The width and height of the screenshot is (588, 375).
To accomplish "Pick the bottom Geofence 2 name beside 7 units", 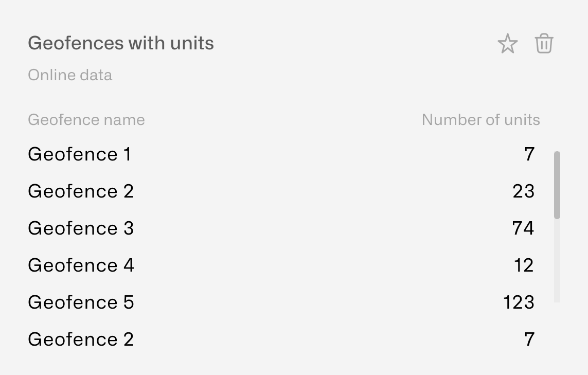I will pyautogui.click(x=81, y=340).
